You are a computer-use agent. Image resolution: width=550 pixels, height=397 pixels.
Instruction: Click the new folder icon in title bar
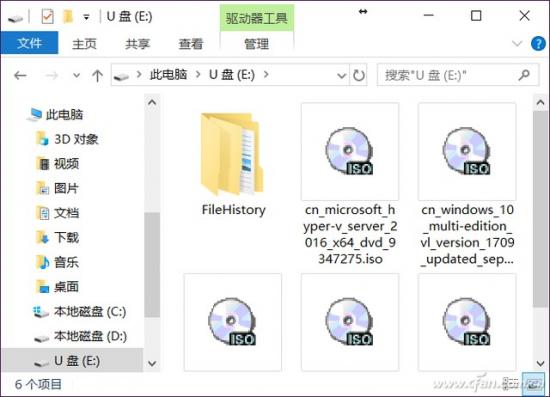[68, 16]
